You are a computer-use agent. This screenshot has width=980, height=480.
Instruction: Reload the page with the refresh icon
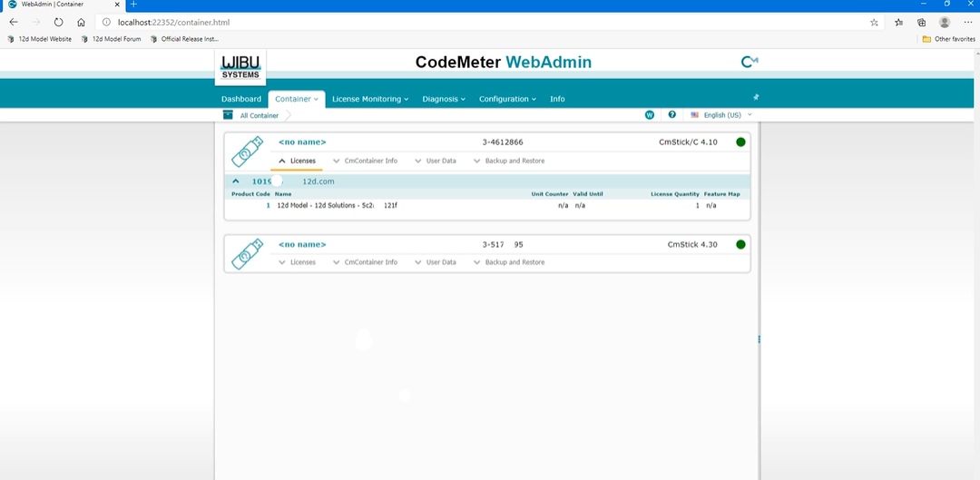click(x=58, y=22)
